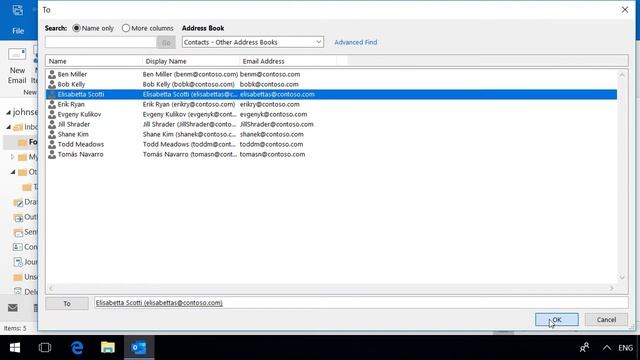
Task: Open Task View on the taskbar
Action: tap(45, 347)
